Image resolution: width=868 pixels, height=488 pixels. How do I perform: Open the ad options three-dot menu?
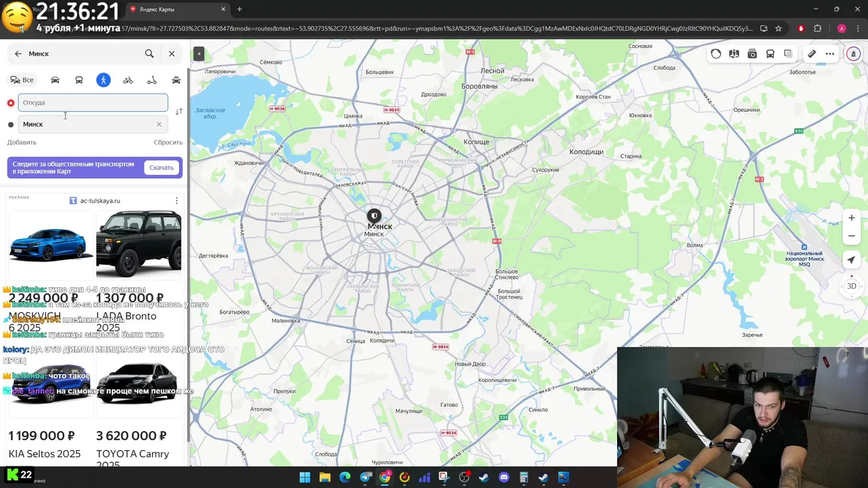(x=176, y=201)
